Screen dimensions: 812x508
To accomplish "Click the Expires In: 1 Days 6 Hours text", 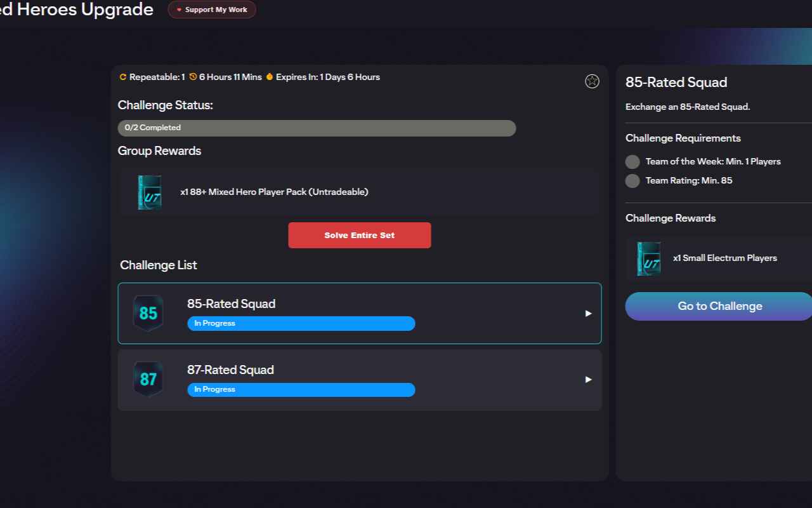I will (x=328, y=77).
